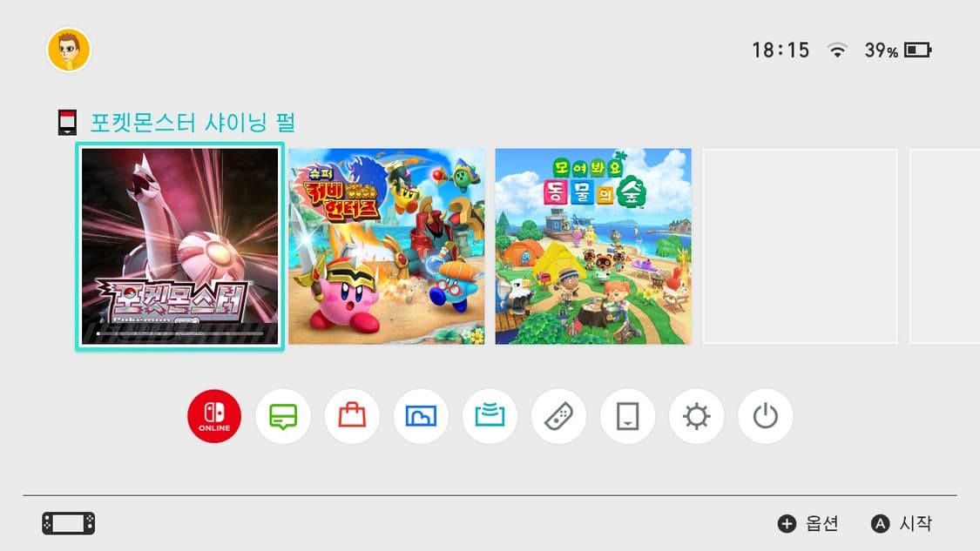Launch the Nintendo eShop
The image size is (980, 551).
point(352,416)
